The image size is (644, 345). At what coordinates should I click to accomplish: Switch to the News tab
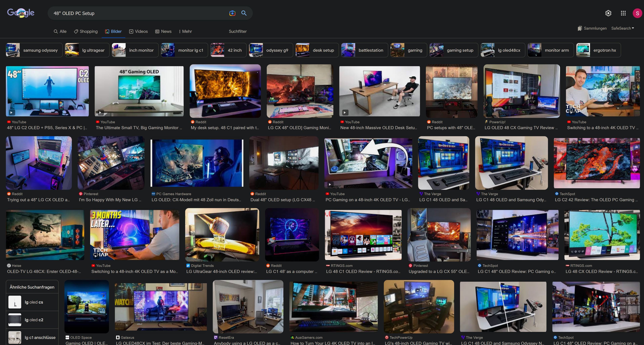tap(163, 31)
